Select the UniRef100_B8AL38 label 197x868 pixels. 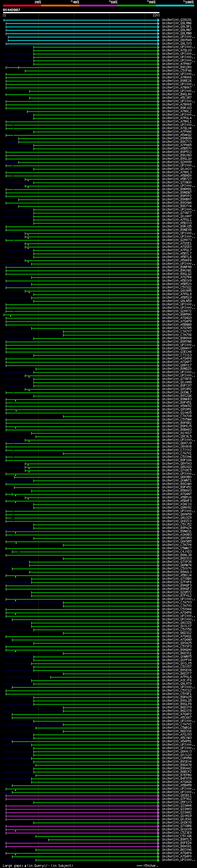point(176,555)
